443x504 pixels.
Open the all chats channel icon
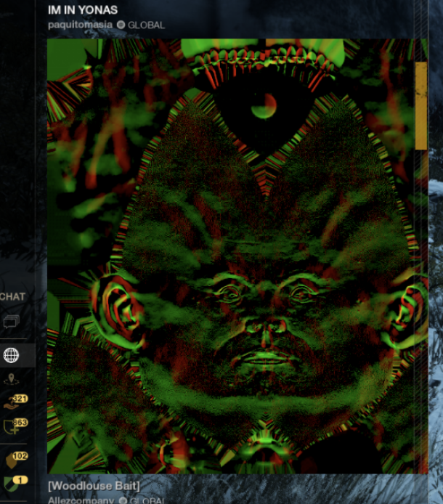[x=11, y=321]
